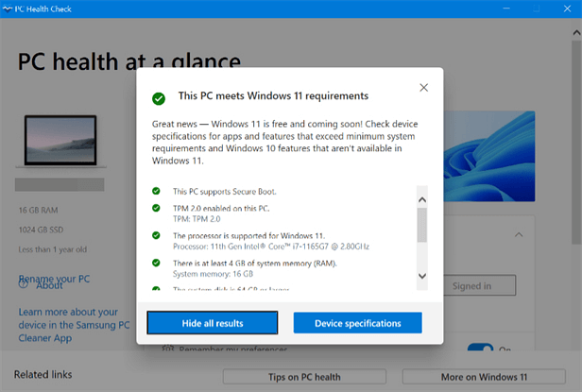Click the 11th Gen Intel Core processor text

click(271, 247)
